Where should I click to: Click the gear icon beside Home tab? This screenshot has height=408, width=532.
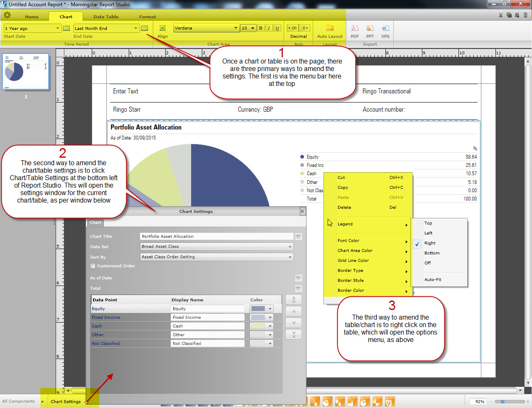coord(7,15)
